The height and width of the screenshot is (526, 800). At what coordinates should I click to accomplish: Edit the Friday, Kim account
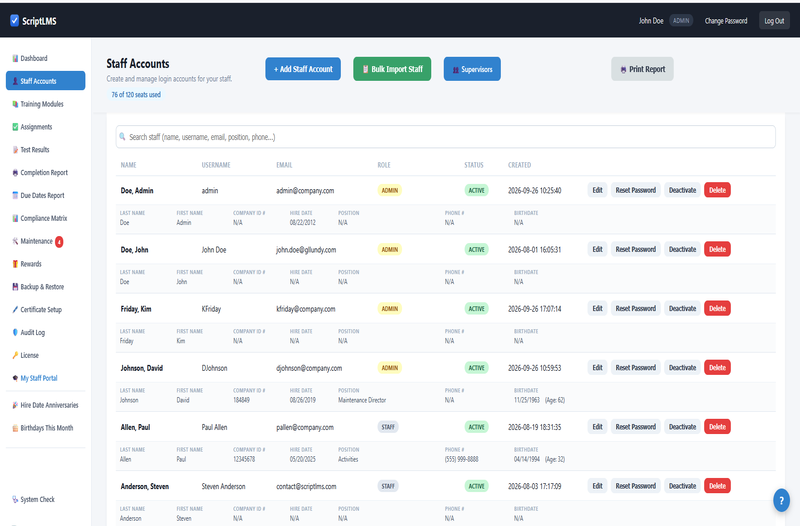(x=597, y=308)
